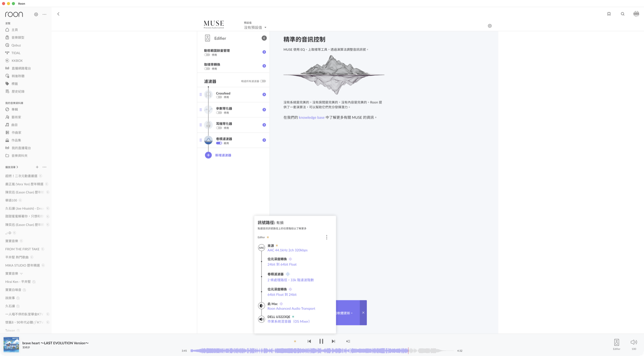Expand 參數等化器 settings arrow
The height and width of the screenshot is (356, 644).
264,110
